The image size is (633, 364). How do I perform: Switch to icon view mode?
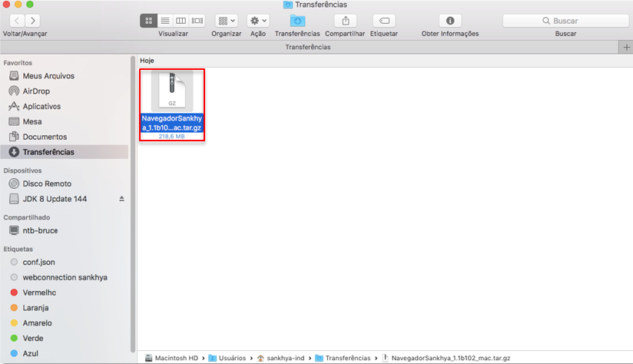(148, 21)
